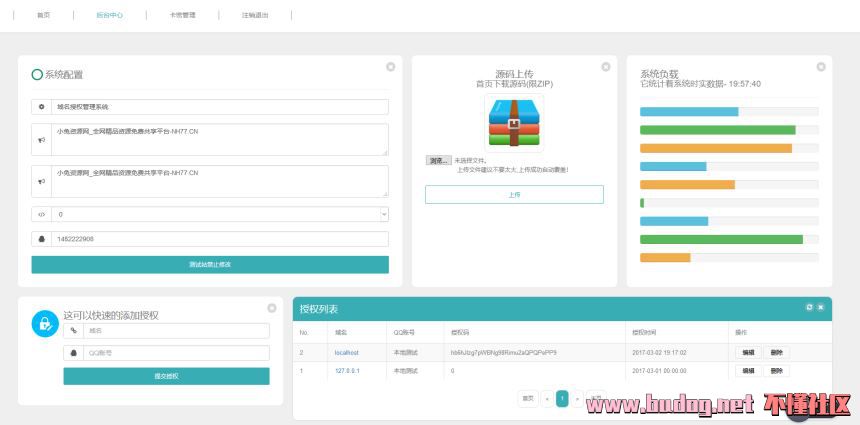Go to 首页 in table pagination
Image resolution: width=860 pixels, height=425 pixels.
click(528, 399)
